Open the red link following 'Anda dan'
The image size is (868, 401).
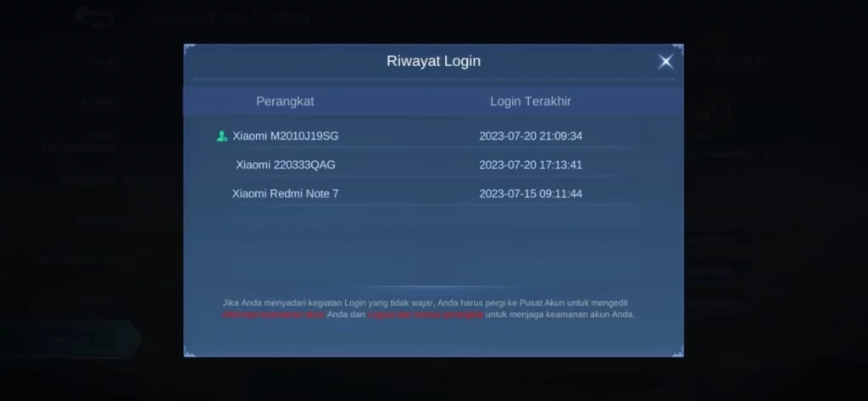coord(426,315)
